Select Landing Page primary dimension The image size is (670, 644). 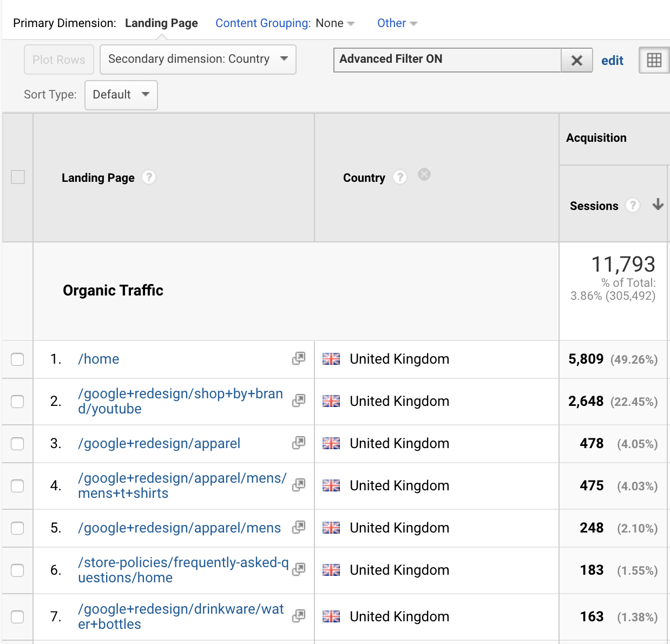[161, 23]
